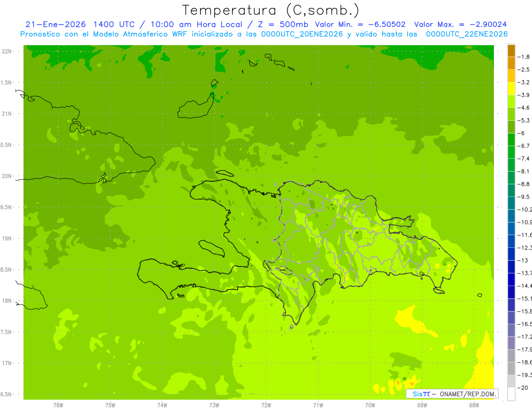Click the '75W' longitude axis label
Viewport: 532px width, 411px height.
pyautogui.click(x=110, y=405)
